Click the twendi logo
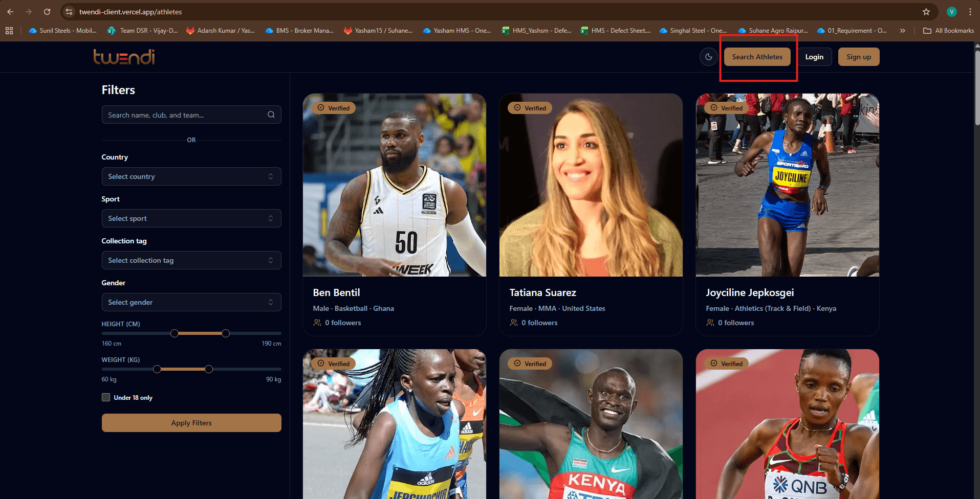This screenshot has width=980, height=499. coord(124,57)
